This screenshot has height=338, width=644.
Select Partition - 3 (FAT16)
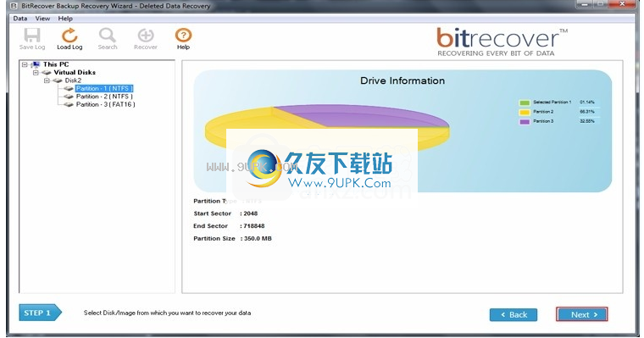106,104
